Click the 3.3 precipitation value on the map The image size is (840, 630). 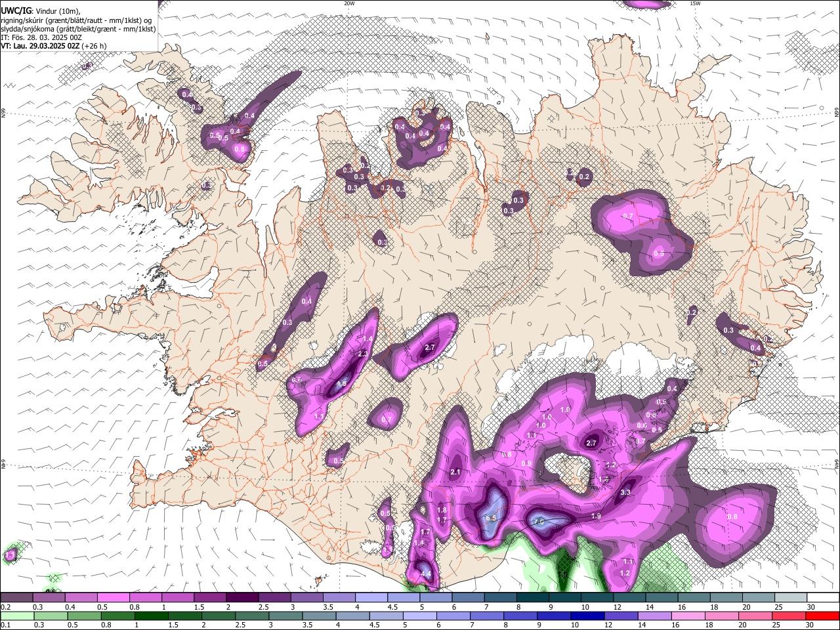coord(625,492)
